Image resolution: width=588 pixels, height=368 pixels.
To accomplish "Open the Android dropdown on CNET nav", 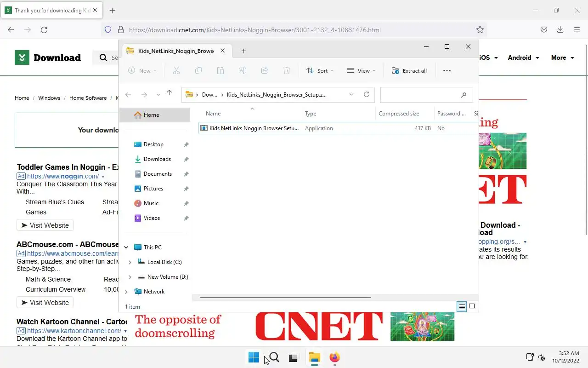I will (523, 57).
